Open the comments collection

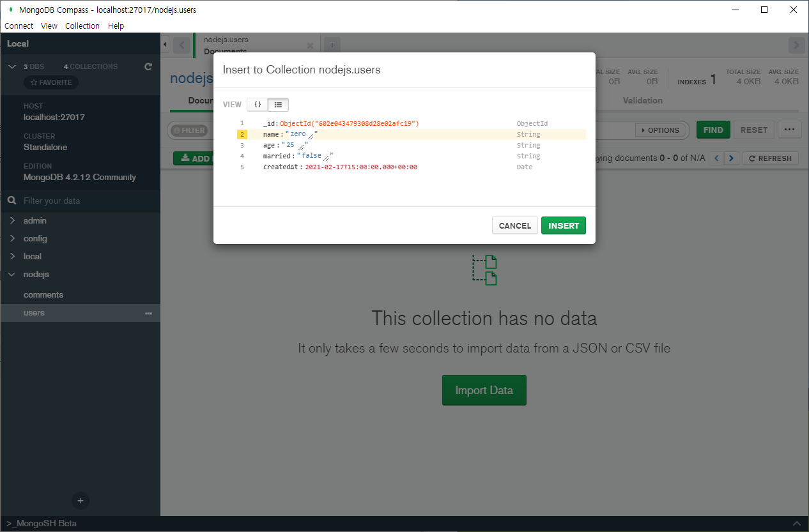click(x=43, y=294)
